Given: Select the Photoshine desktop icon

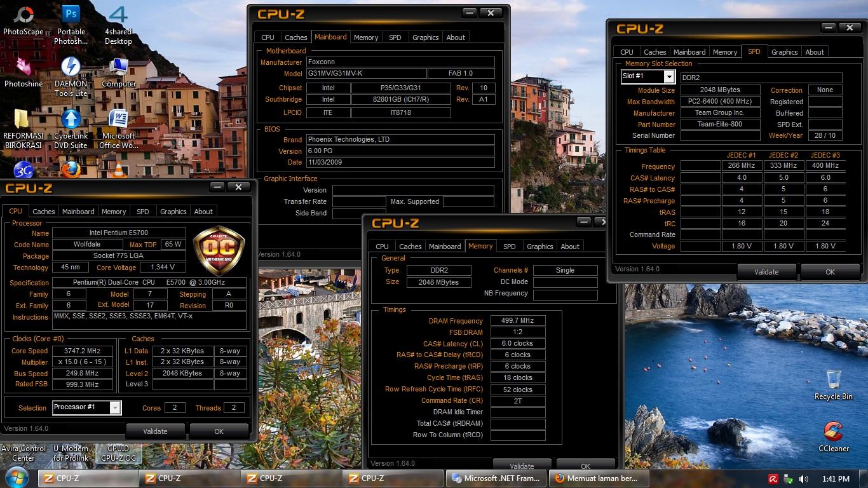Looking at the screenshot, I should click(x=24, y=72).
